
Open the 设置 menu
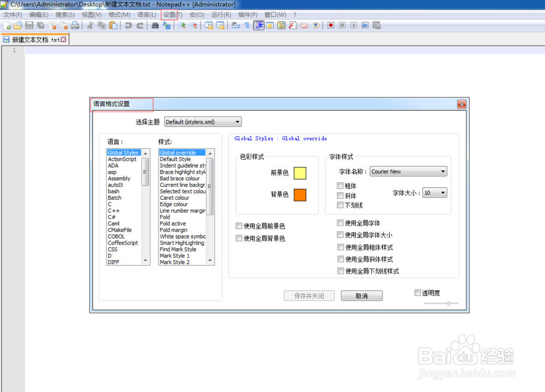pos(172,15)
